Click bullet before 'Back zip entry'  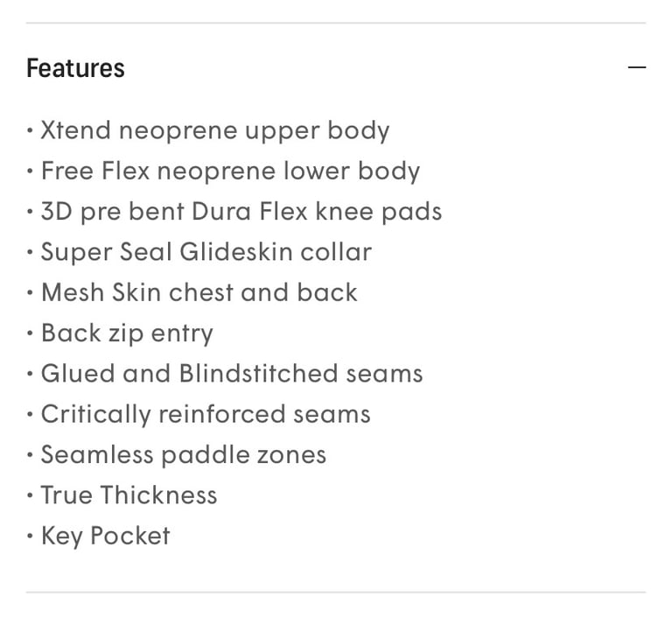tap(30, 334)
